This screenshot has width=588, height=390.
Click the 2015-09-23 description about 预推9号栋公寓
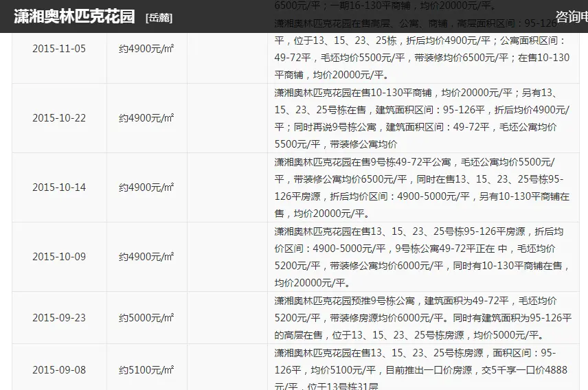[x=422, y=318]
